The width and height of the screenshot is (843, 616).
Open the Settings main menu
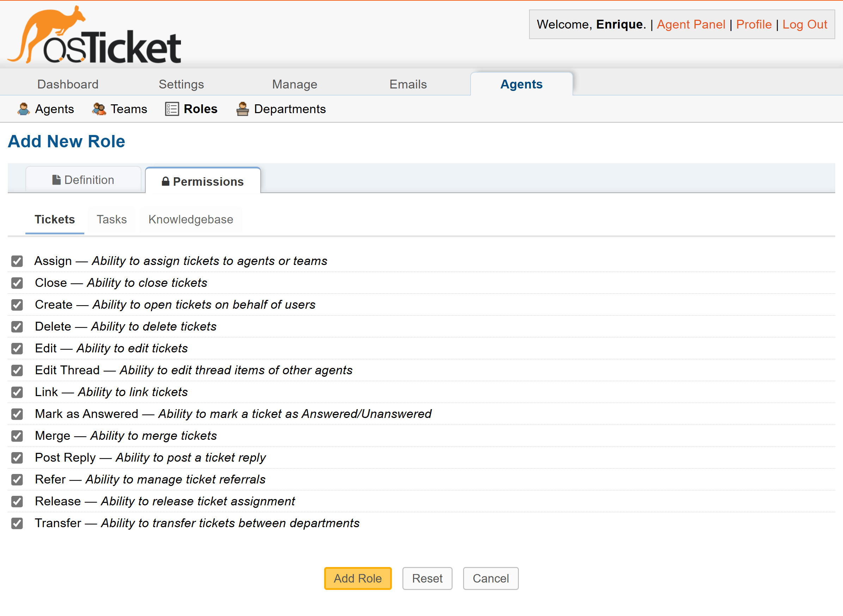click(x=181, y=84)
